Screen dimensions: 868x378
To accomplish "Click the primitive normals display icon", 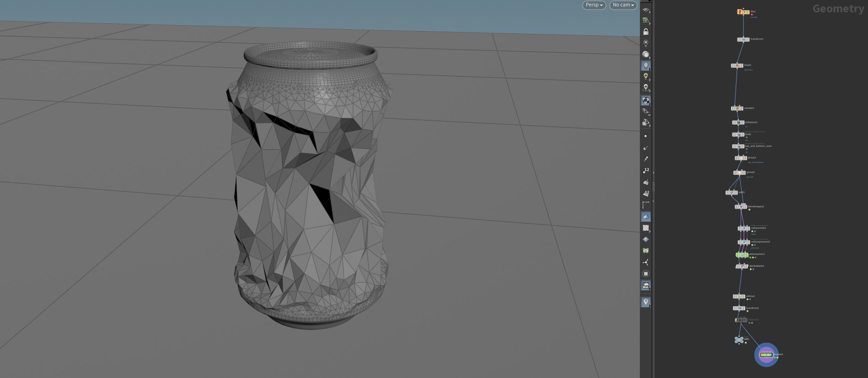I will [x=646, y=182].
